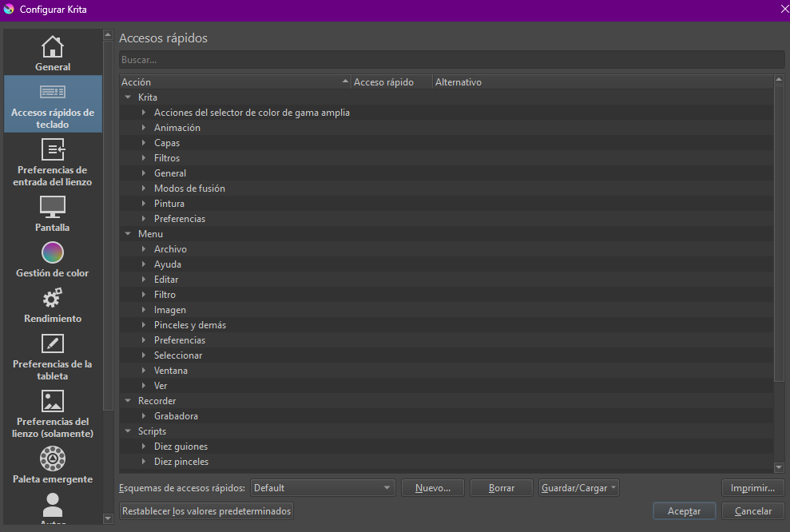Sort by the Alternativo column header

602,82
